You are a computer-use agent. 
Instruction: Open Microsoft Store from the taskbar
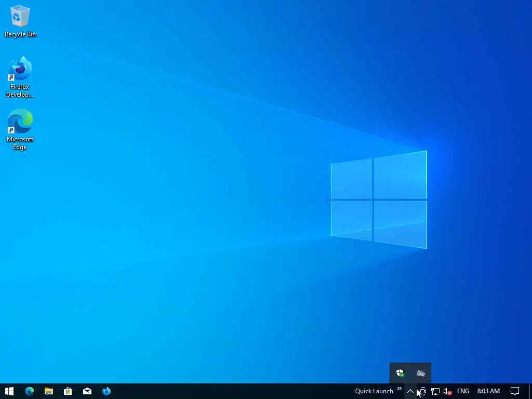(x=68, y=391)
